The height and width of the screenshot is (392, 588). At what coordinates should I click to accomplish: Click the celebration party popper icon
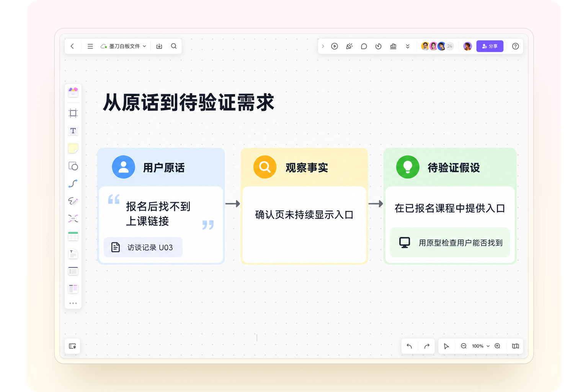tap(349, 46)
